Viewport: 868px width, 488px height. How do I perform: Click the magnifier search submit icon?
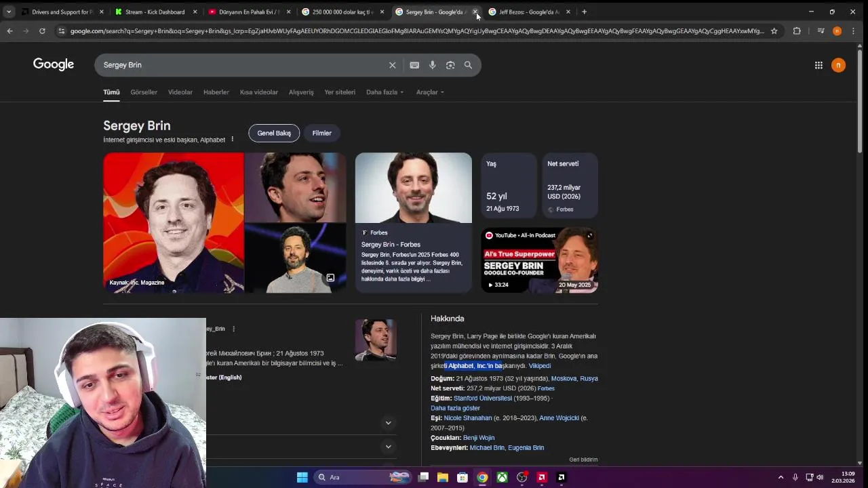coord(468,65)
